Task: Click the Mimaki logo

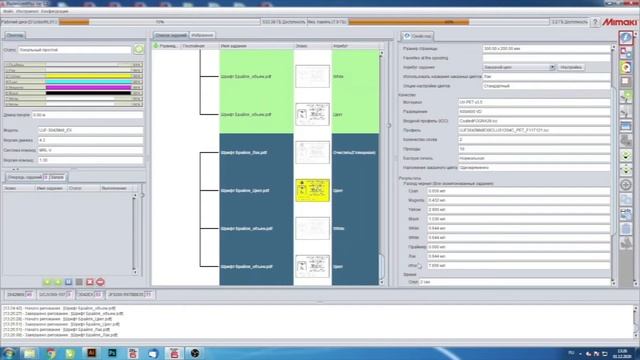Action: [620, 22]
